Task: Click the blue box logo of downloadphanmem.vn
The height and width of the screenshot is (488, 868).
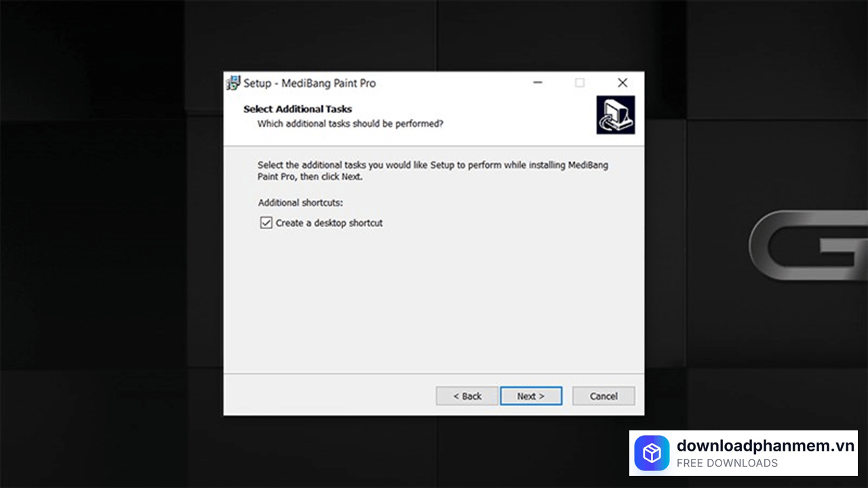Action: pos(651,453)
